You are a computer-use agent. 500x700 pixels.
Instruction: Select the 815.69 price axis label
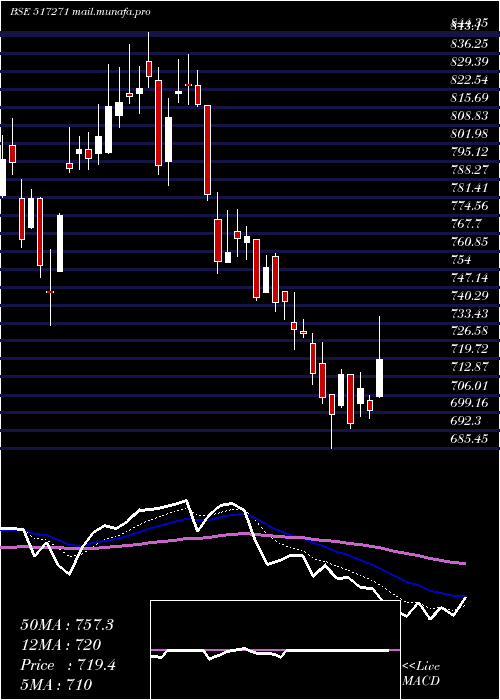[469, 98]
